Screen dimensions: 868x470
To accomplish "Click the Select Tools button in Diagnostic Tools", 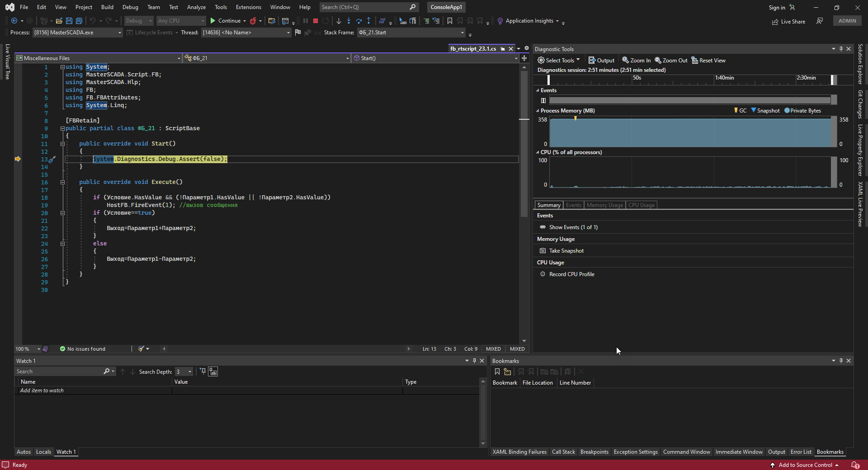I will point(558,61).
